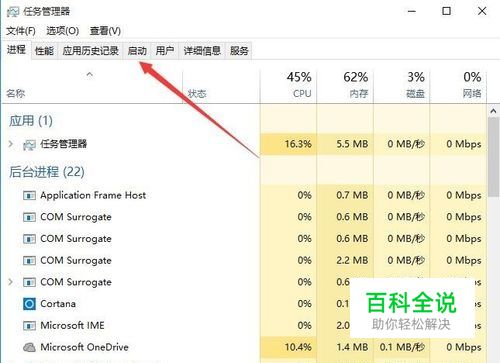Switch to the 用户 tab
Screen dimensions: 500x363
(165, 51)
